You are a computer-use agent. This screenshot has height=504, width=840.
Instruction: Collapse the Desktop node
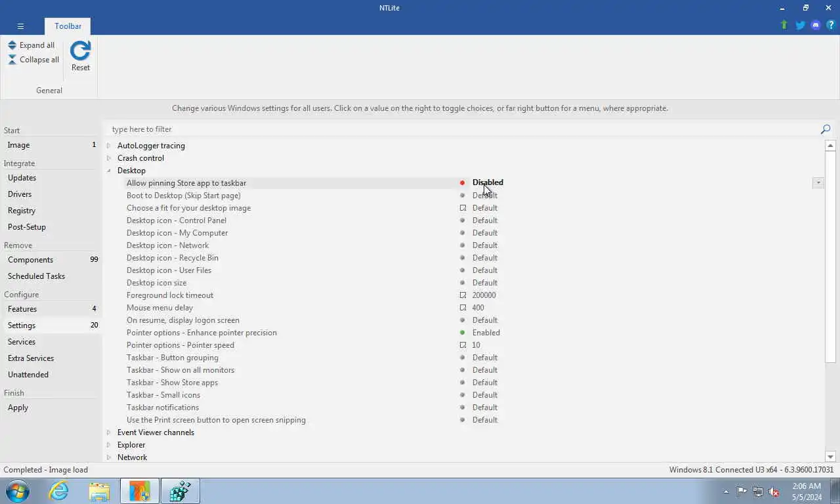(x=109, y=171)
